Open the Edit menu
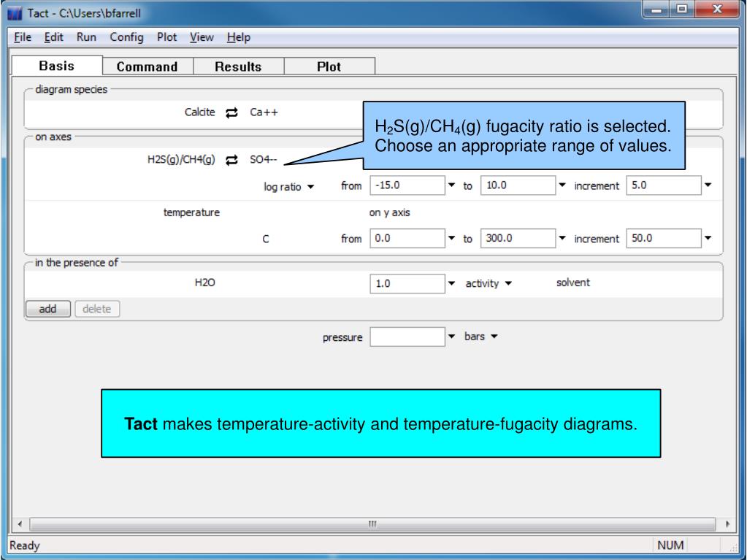The width and height of the screenshot is (747, 560). [x=53, y=37]
